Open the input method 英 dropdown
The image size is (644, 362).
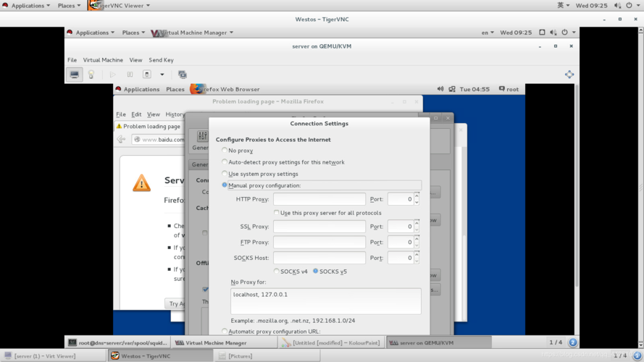pyautogui.click(x=563, y=5)
